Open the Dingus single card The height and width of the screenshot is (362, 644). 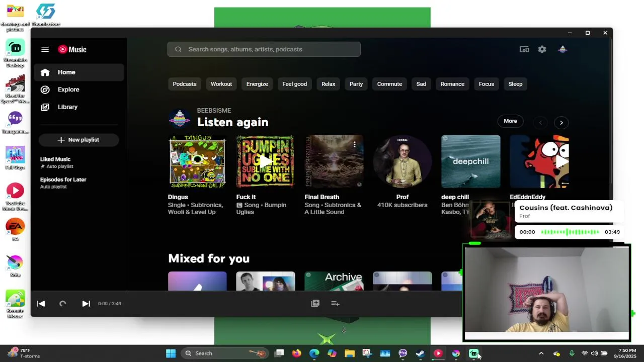point(197,161)
